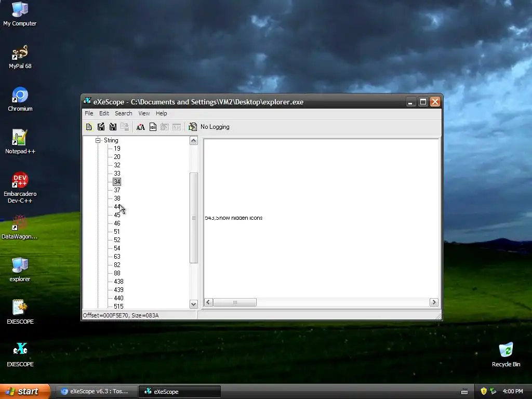Select string resource 88 in tree

(117, 273)
